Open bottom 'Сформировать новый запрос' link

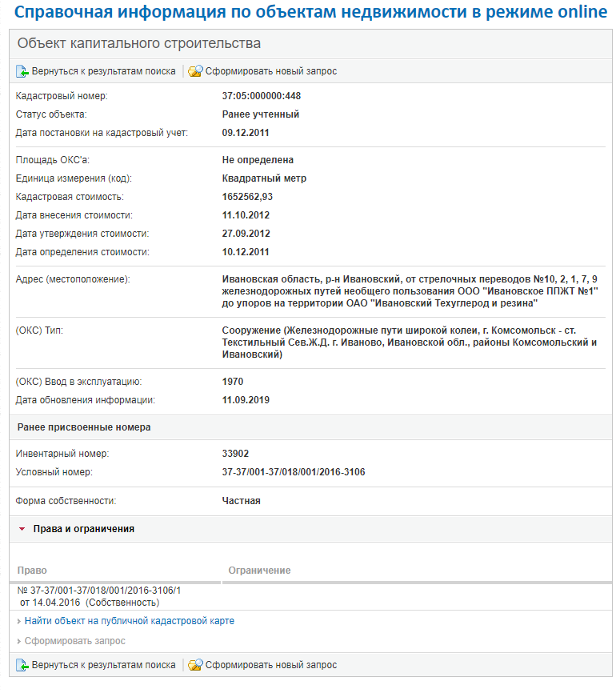[271, 665]
